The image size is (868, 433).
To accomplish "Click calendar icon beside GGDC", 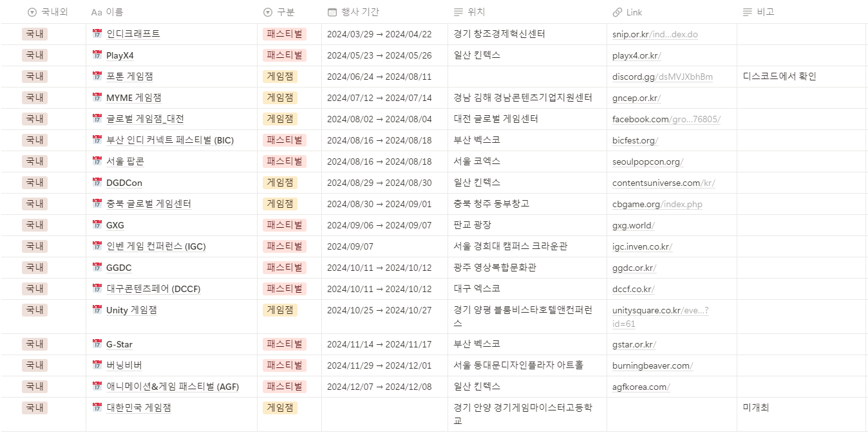I will [97, 267].
